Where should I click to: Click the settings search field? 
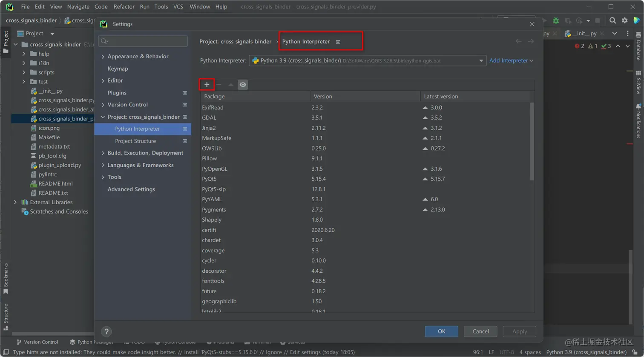point(143,41)
